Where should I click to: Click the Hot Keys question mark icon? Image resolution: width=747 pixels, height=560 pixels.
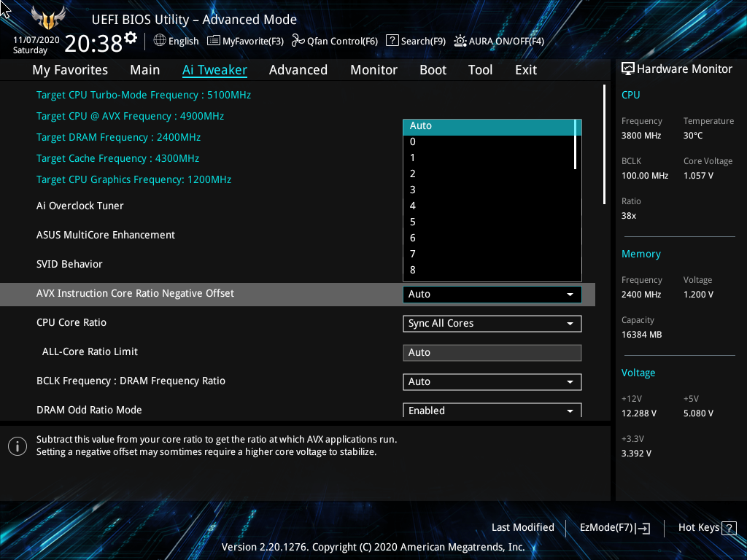tap(729, 528)
